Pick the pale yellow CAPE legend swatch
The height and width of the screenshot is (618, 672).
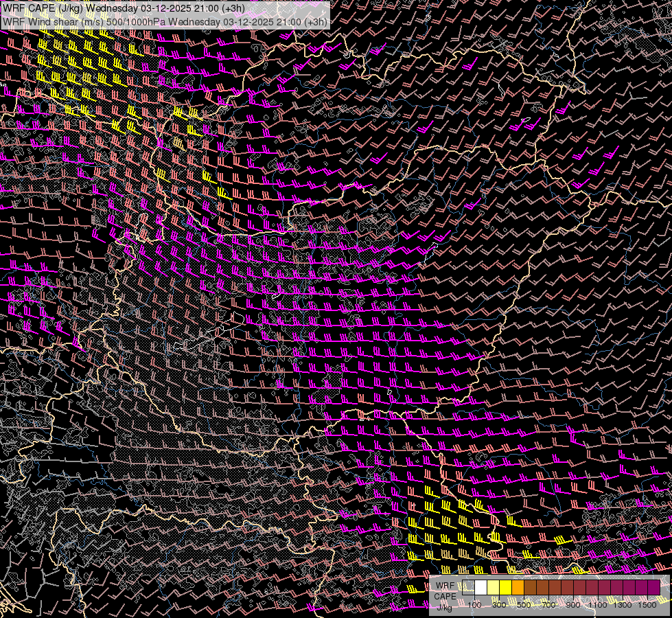(494, 587)
